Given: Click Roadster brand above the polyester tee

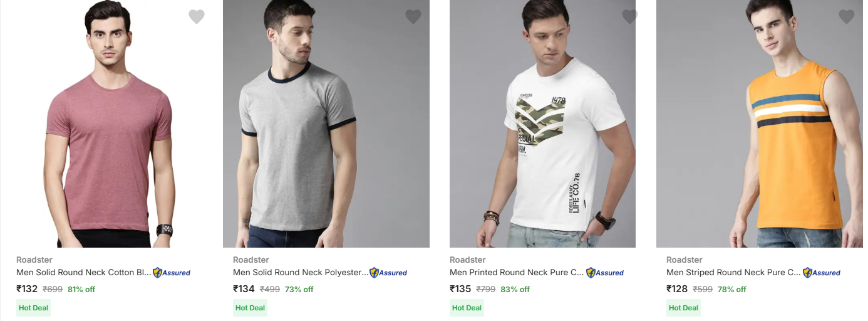Looking at the screenshot, I should coord(251,260).
